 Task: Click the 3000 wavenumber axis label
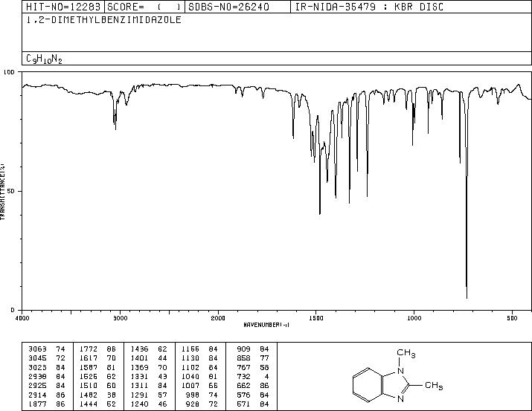pos(120,318)
